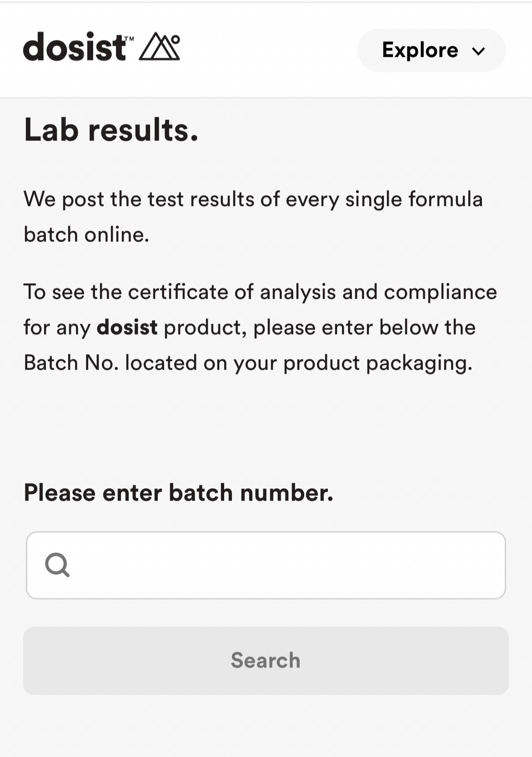Click the white header bar beside logo
The height and width of the screenshot is (757, 532).
coord(268,50)
